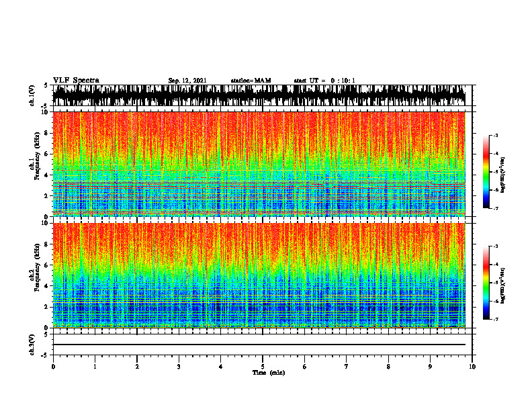Click time axis tick label 3
Viewport: 532px width, 411px height.
click(x=179, y=367)
